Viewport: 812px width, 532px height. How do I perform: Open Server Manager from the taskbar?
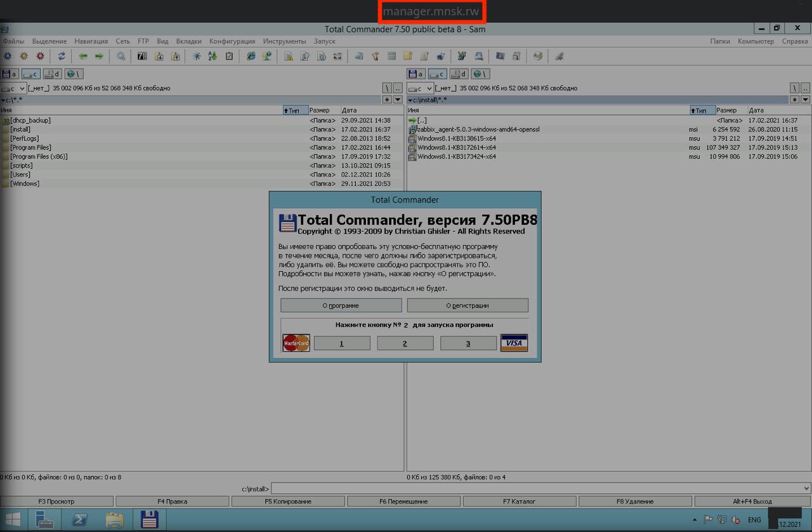tap(45, 520)
